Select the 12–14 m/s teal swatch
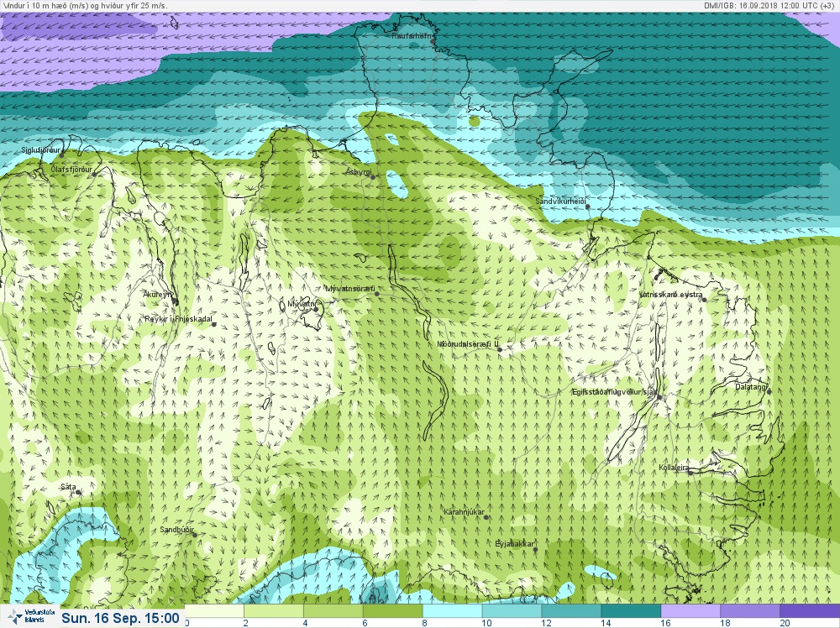840x628 pixels. (x=571, y=611)
